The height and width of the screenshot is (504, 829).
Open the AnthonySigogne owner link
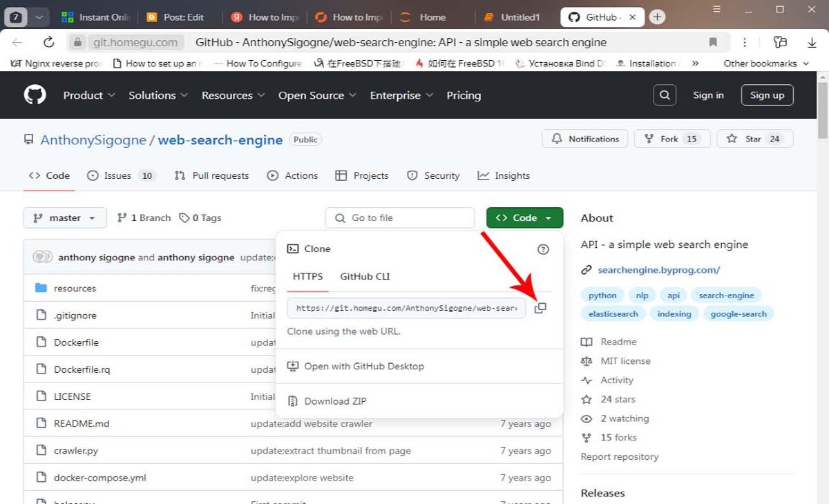tap(93, 140)
